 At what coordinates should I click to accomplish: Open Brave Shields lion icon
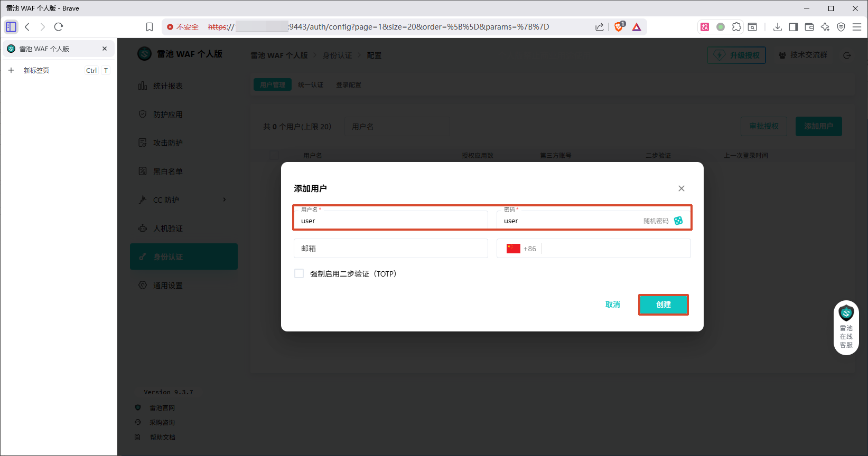pyautogui.click(x=619, y=27)
